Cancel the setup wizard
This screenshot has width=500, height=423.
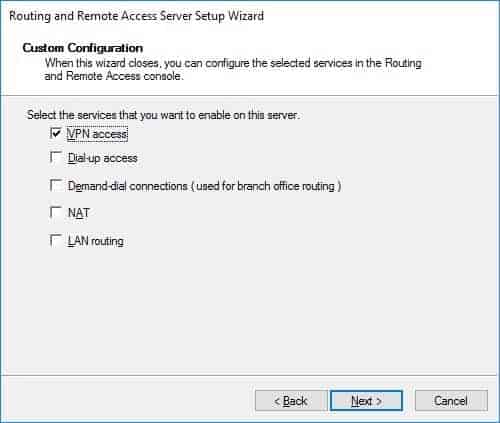[x=451, y=401]
